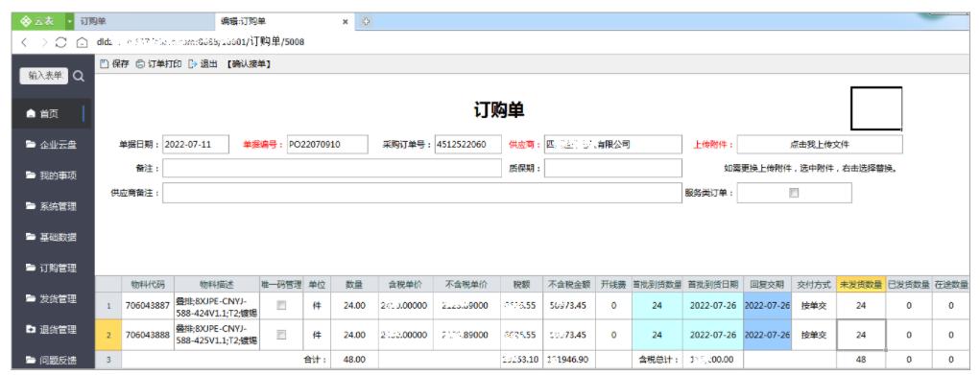Click the 采购订单号 field
The image size is (980, 375).
(x=468, y=145)
